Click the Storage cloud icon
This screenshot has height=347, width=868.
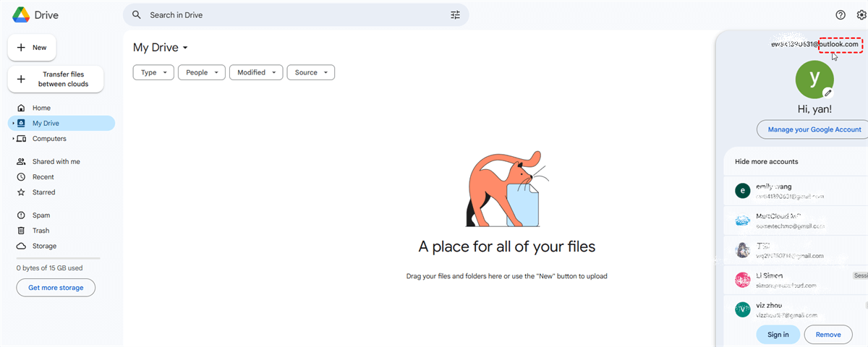[x=21, y=246]
